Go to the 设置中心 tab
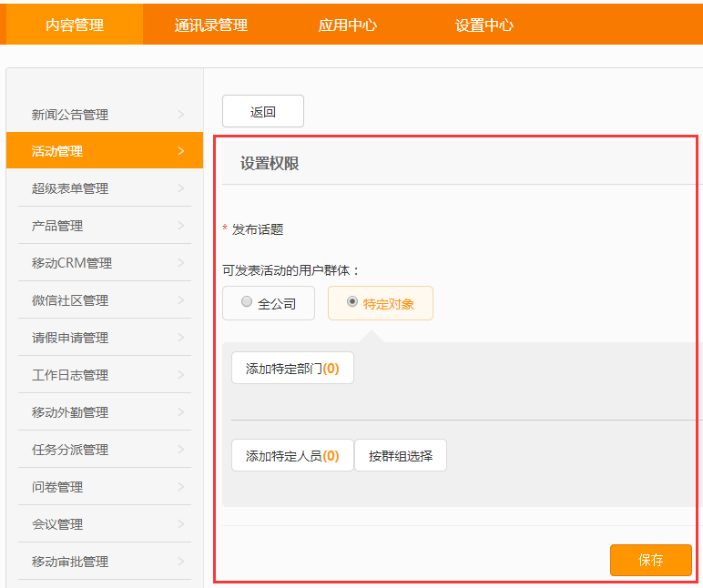This screenshot has width=703, height=588. click(x=484, y=25)
